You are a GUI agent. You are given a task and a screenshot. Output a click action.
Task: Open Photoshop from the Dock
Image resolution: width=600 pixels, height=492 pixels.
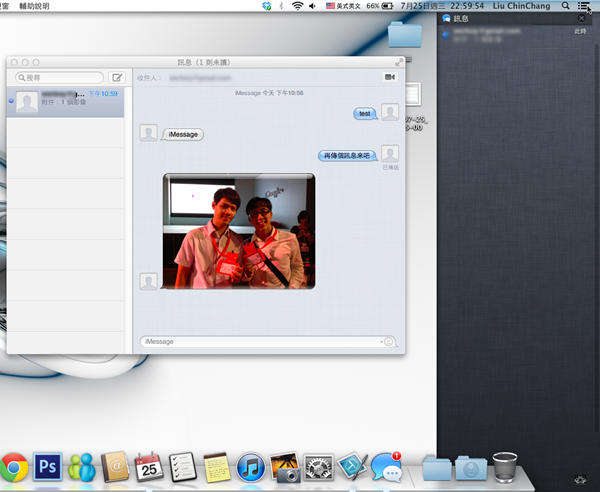[x=46, y=466]
